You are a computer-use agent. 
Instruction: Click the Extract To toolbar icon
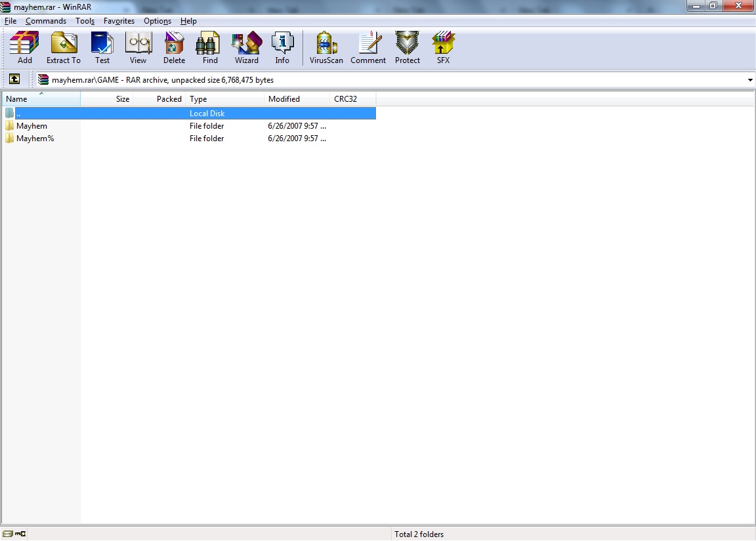[x=64, y=48]
